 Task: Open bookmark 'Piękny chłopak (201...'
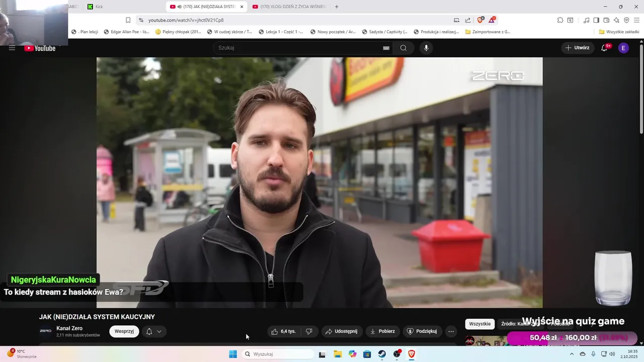point(178,32)
